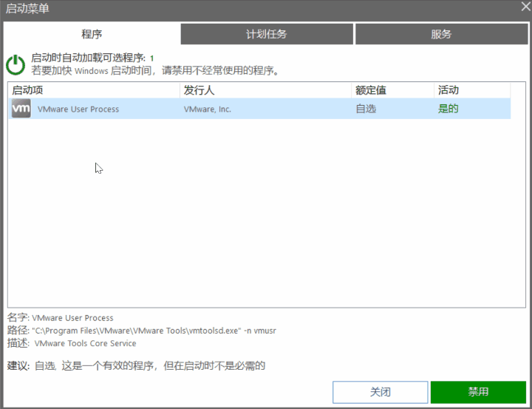Select the VMware User Process row name
Screen dimensions: 532x409
tap(78, 109)
